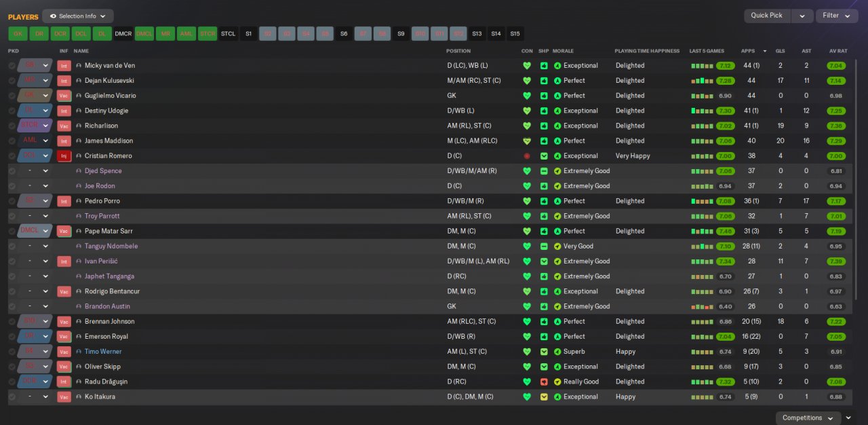Open the arrow dropdown next to Quick Pick

[802, 16]
